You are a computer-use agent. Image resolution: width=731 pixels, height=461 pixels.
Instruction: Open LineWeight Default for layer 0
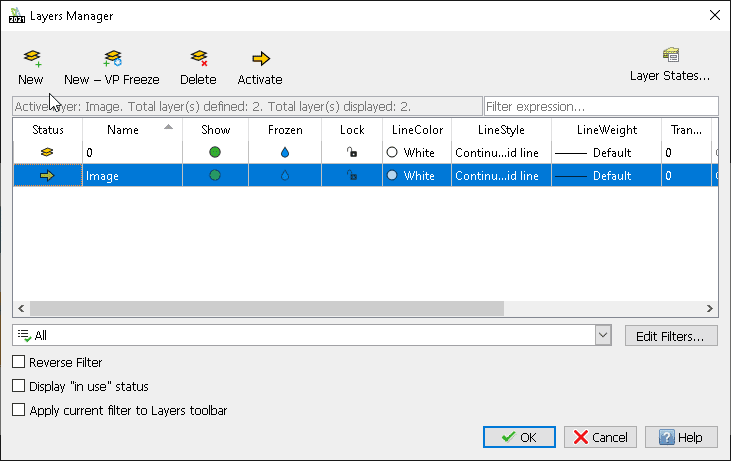(x=605, y=153)
